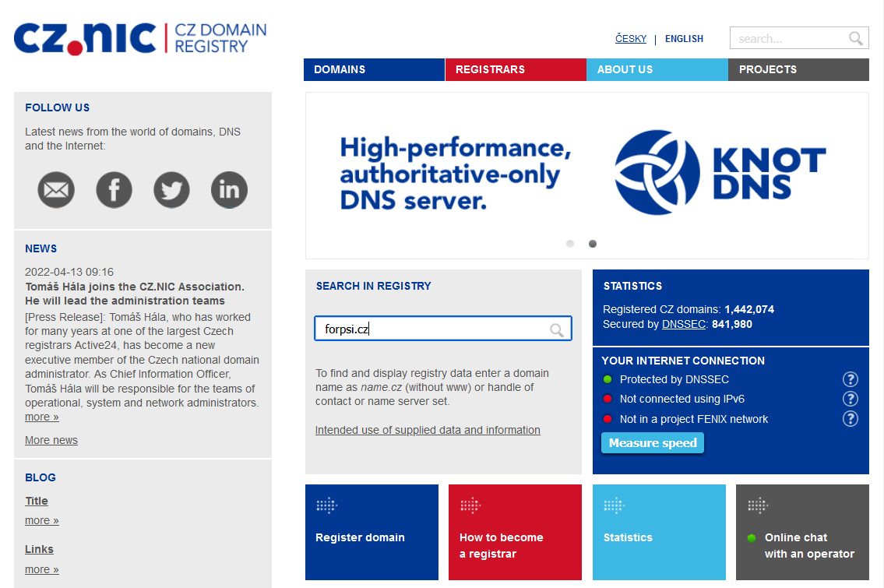This screenshot has height=588, width=884.
Task: Click Not in a project FENIX network text
Action: [x=694, y=420]
